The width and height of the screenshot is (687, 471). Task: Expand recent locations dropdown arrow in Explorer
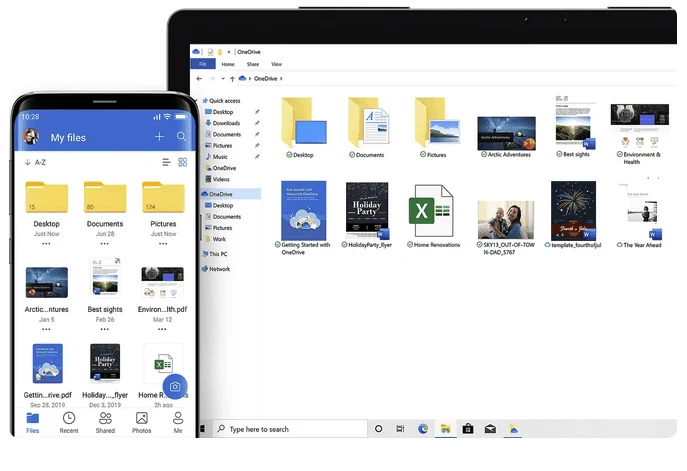pyautogui.click(x=223, y=78)
